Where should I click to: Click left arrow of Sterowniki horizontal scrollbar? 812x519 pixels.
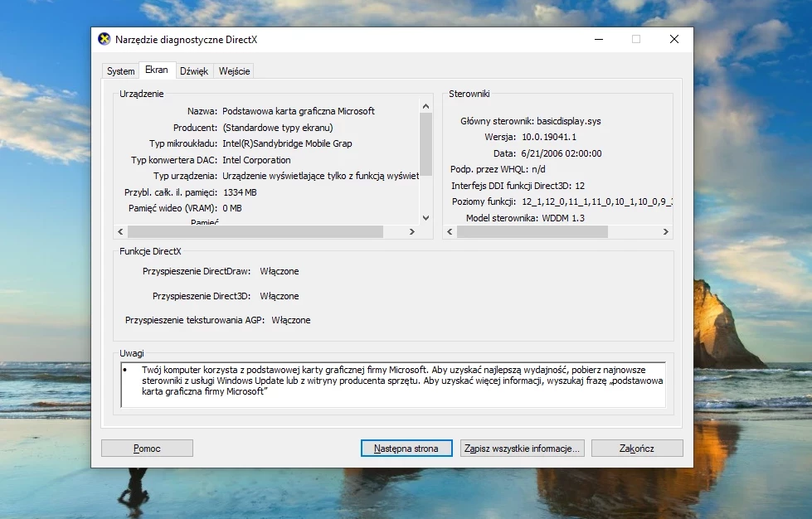(450, 232)
